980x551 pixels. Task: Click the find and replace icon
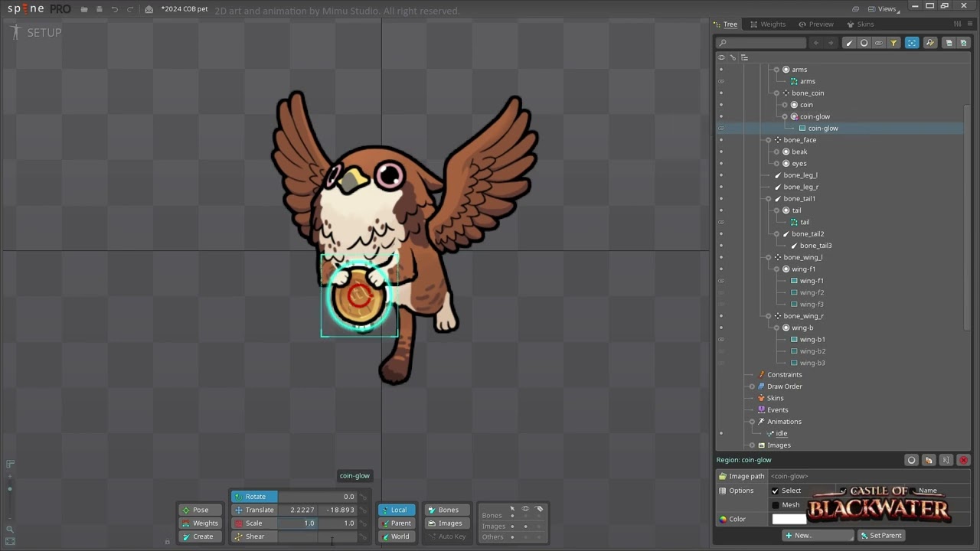tap(929, 43)
